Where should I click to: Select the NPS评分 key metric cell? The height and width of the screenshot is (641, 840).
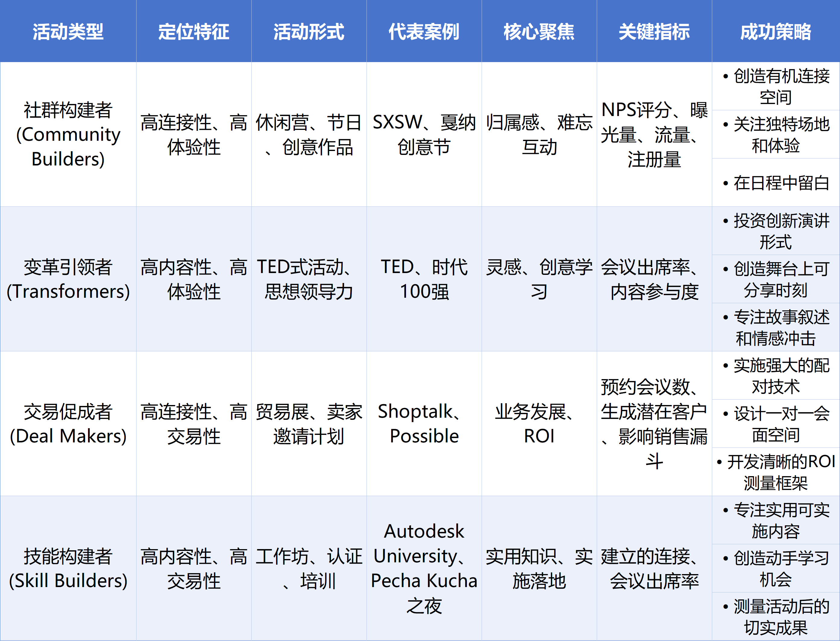654,134
